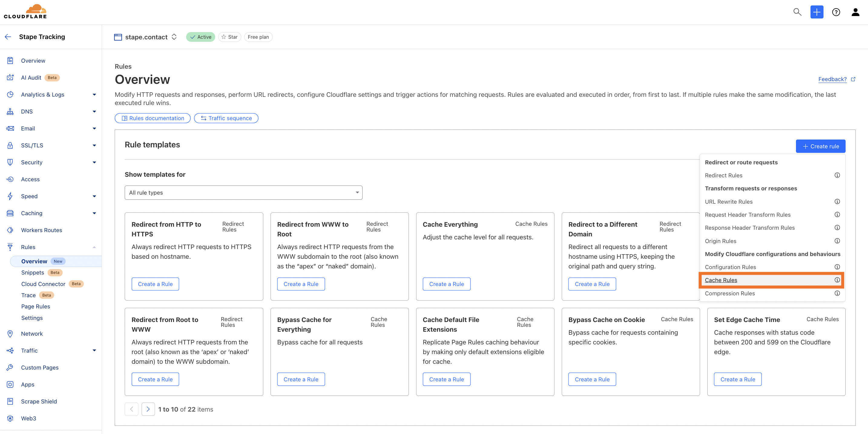Open the All rule types dropdown
868x434 pixels.
click(243, 193)
